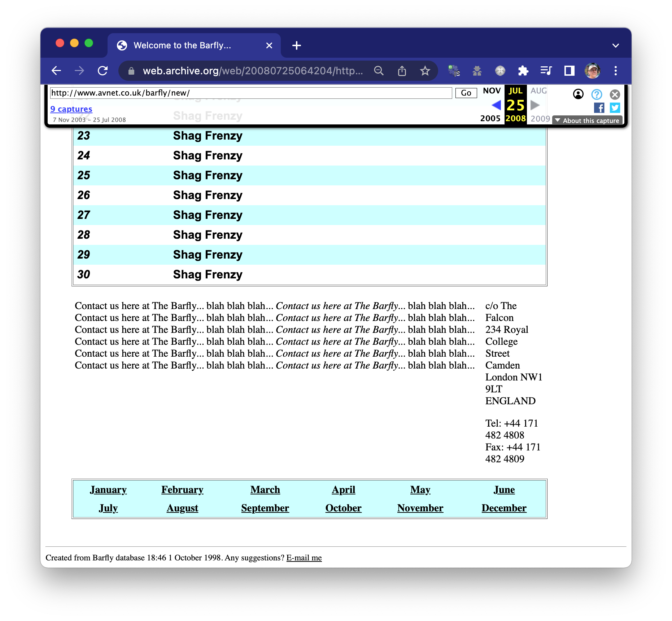Open the gray robot extension icon
Screen dimensions: 672x621
[x=477, y=71]
